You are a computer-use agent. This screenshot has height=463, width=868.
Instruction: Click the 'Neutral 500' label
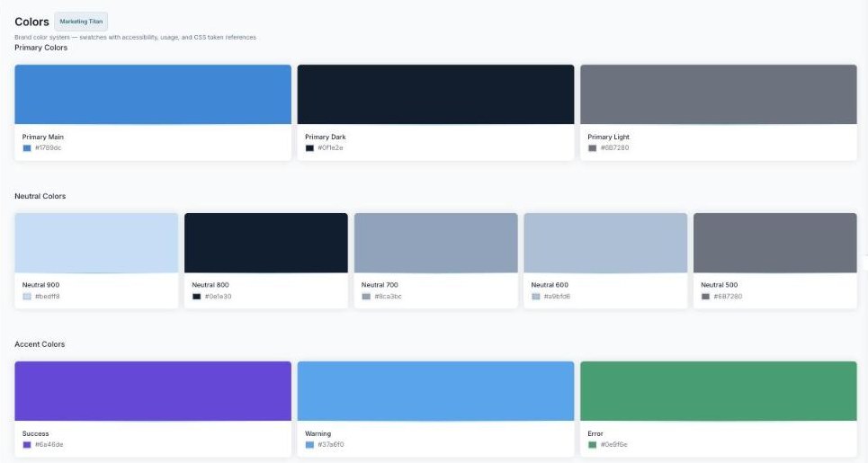tap(719, 285)
